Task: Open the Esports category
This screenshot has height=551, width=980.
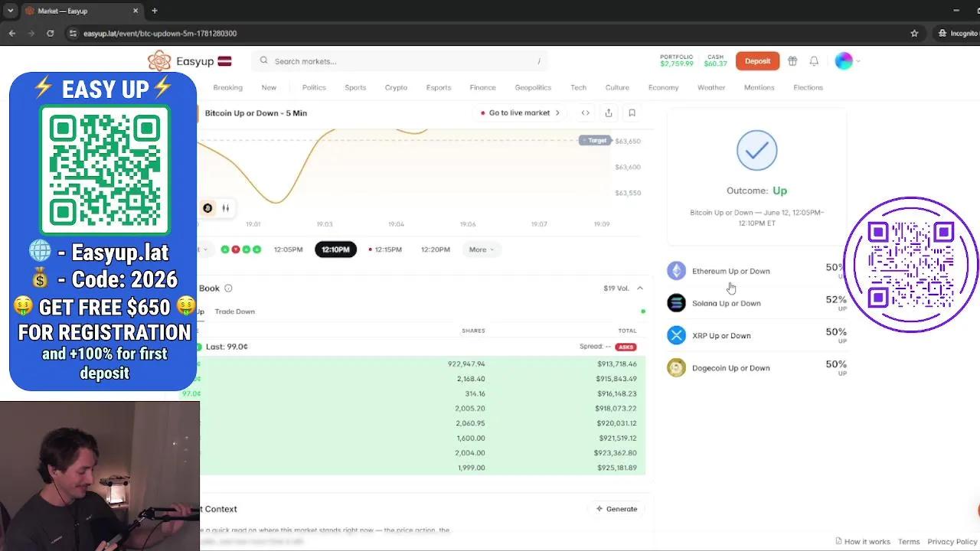Action: (439, 88)
